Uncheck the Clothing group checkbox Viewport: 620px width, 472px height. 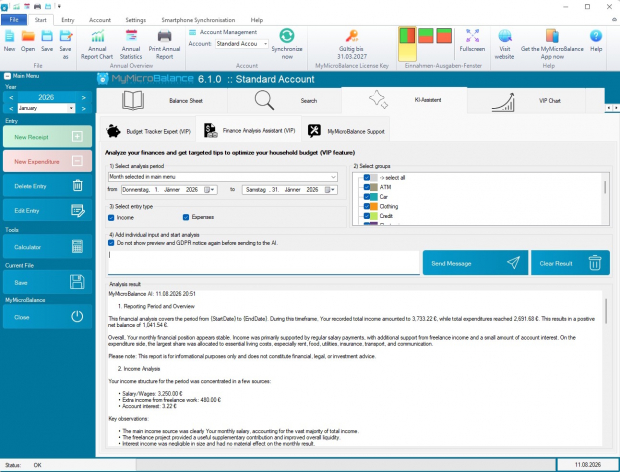coord(367,206)
